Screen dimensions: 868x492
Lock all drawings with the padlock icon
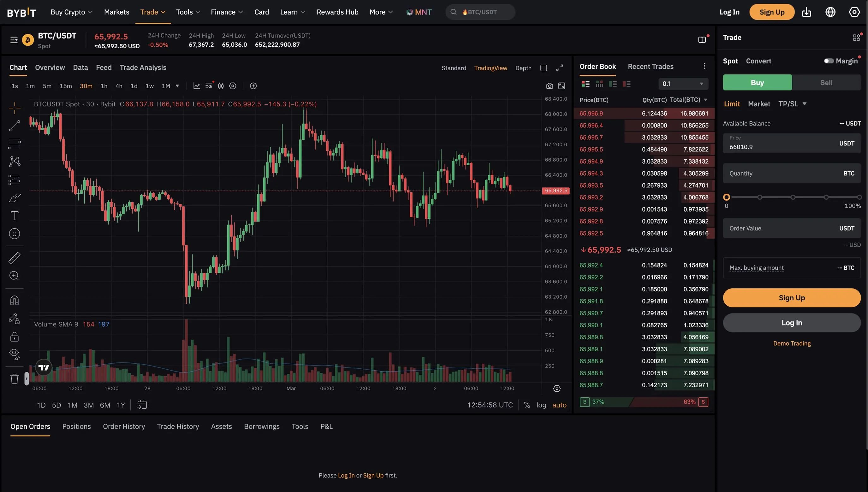tap(14, 336)
